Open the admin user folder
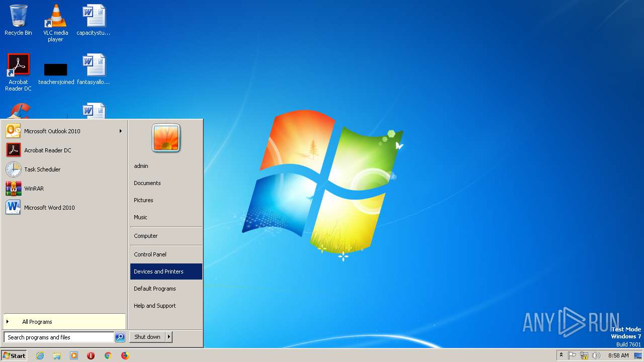 coord(166,166)
